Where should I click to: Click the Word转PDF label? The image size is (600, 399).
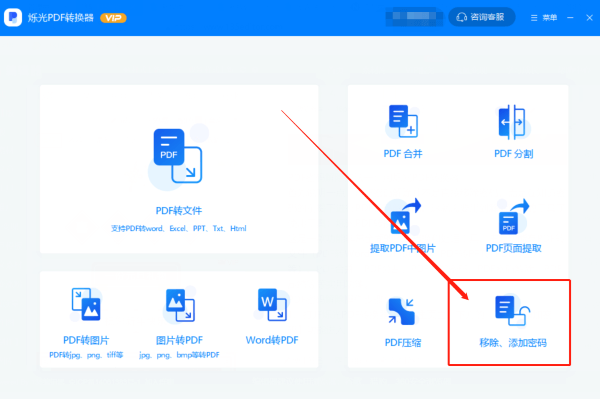272,340
